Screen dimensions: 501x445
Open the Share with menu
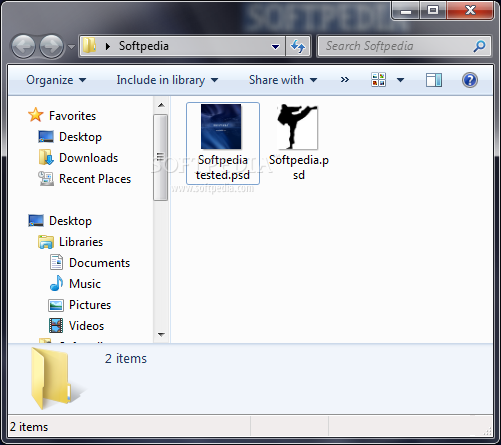point(283,80)
